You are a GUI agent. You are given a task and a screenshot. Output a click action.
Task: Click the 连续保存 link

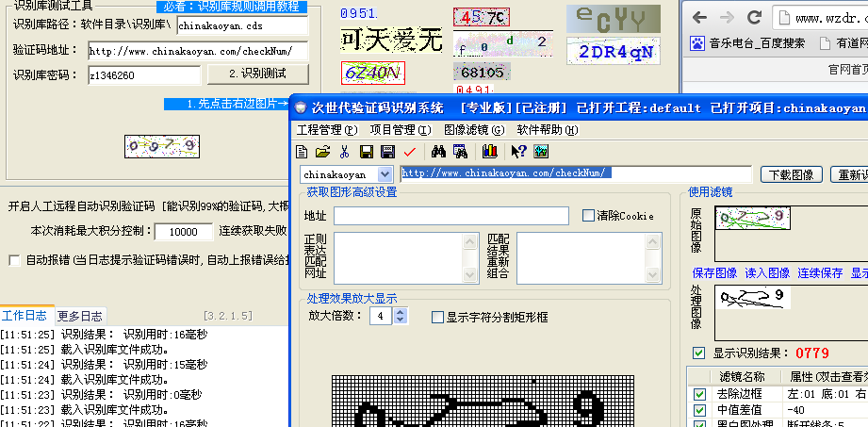(820, 272)
